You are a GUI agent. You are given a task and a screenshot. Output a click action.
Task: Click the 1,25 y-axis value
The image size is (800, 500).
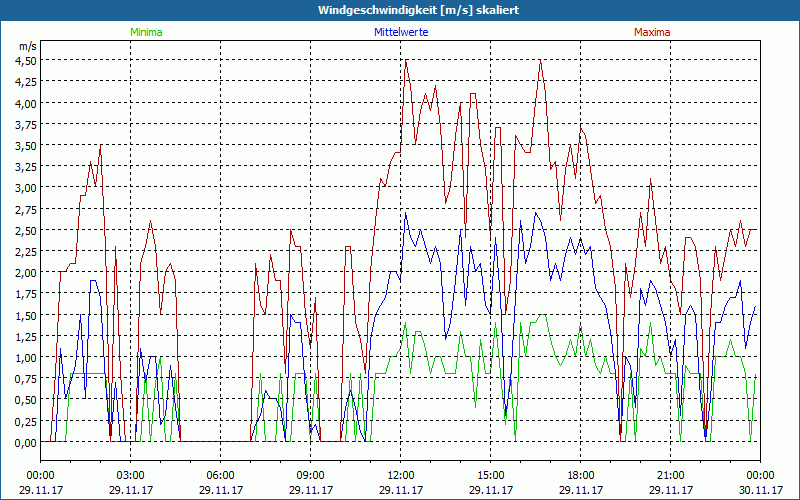(x=26, y=336)
